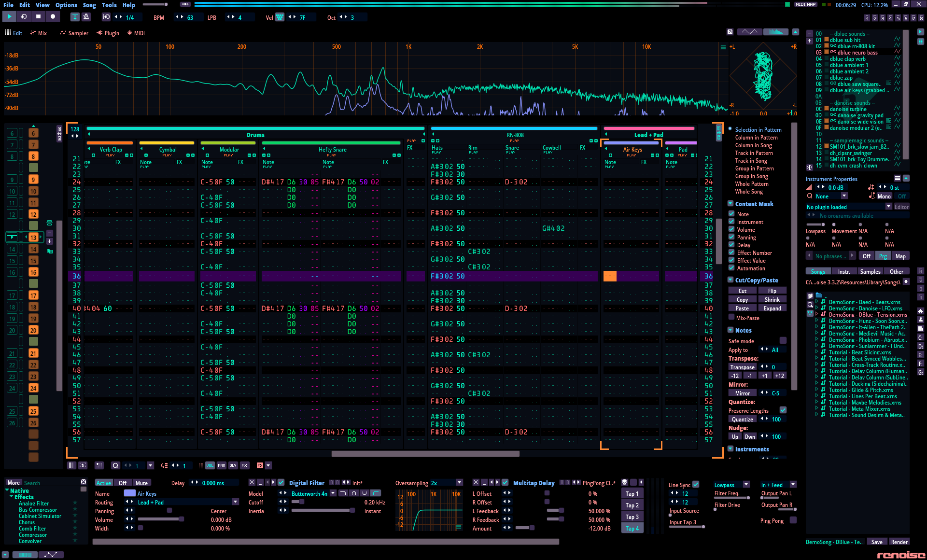927x560 pixels.
Task: Open the Options menu
Action: coord(66,5)
